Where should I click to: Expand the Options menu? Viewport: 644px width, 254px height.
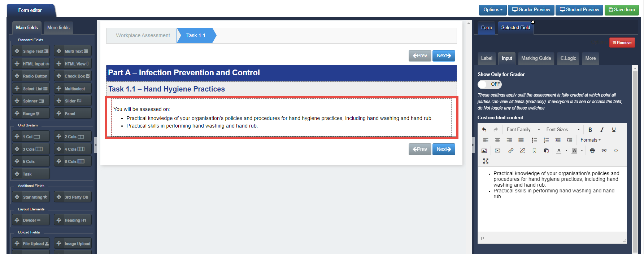click(x=493, y=10)
